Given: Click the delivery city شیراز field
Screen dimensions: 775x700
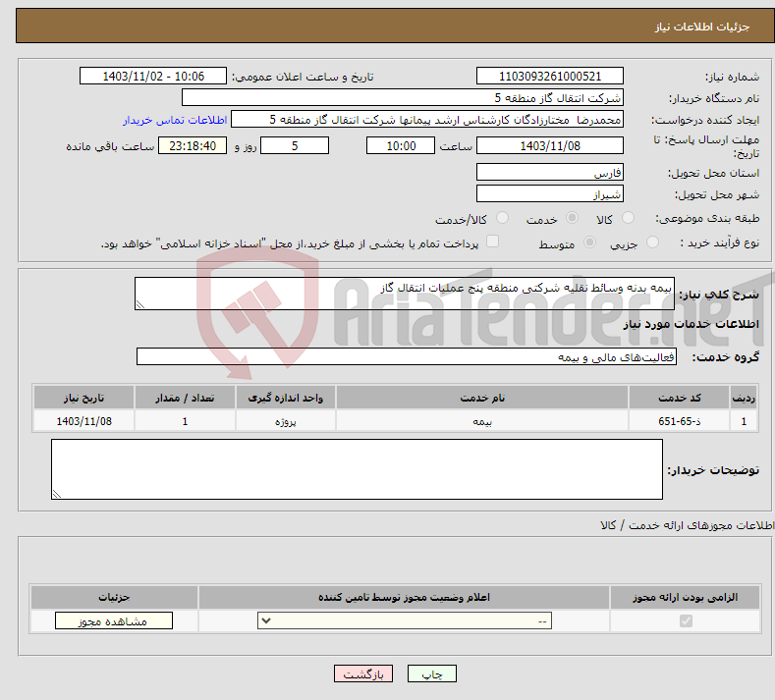Looking at the screenshot, I should tap(550, 193).
